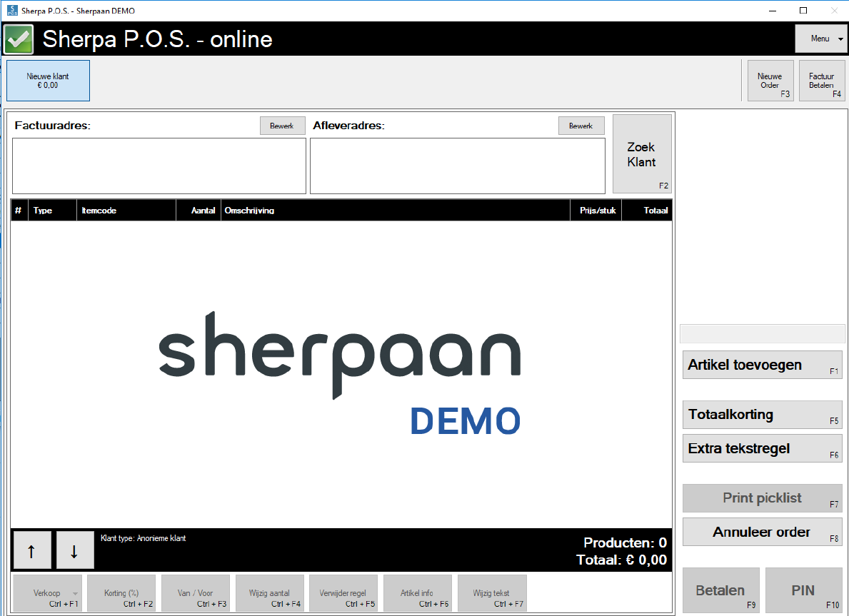Click the # column header
Image resolution: width=849 pixels, height=616 pixels.
19,210
